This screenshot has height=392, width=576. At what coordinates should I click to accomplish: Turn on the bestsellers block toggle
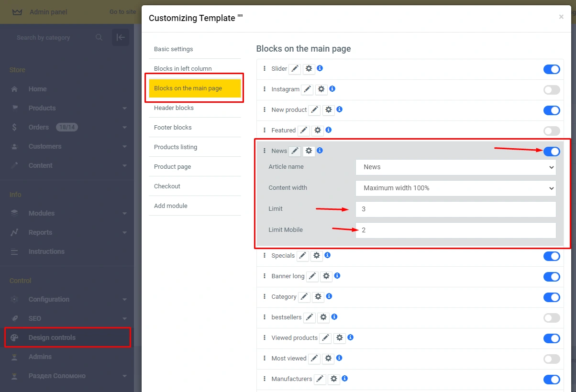click(x=551, y=318)
